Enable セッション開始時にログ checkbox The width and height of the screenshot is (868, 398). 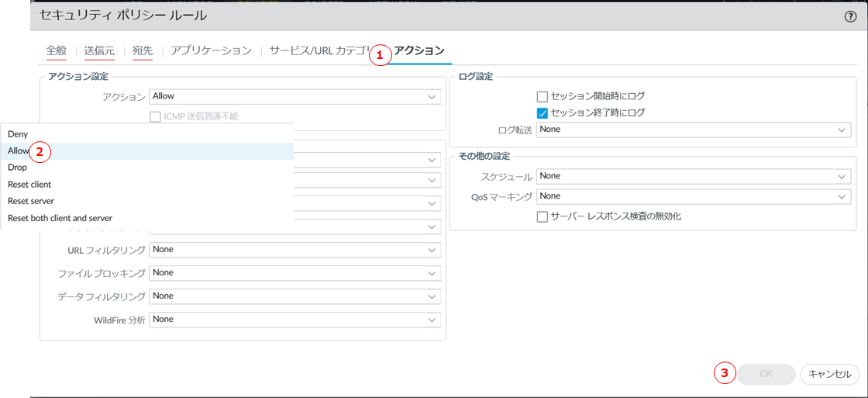542,96
